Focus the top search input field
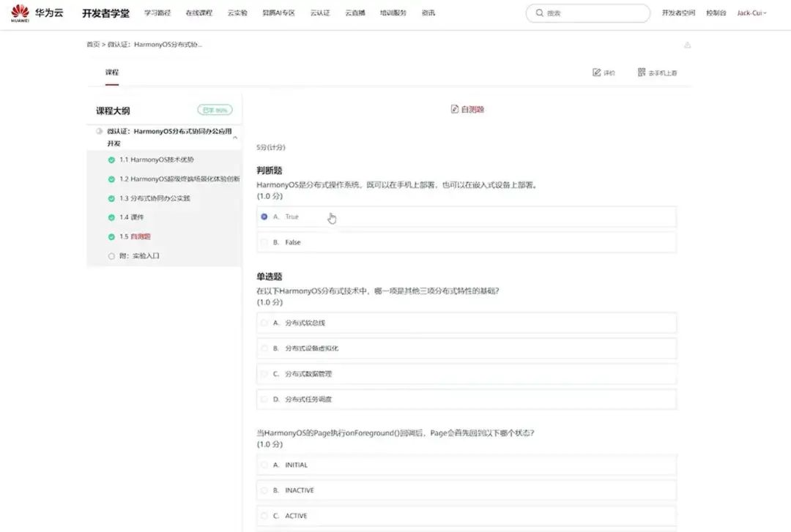The width and height of the screenshot is (791, 532). [x=588, y=13]
